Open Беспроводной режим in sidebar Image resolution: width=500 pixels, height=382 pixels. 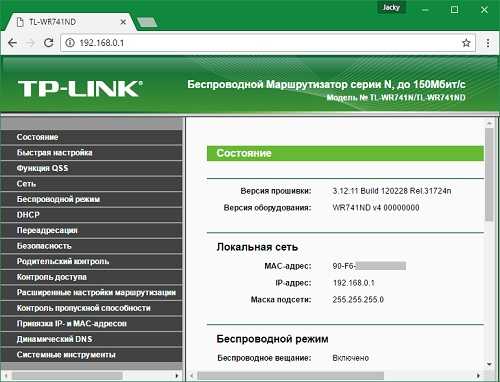tap(91, 199)
